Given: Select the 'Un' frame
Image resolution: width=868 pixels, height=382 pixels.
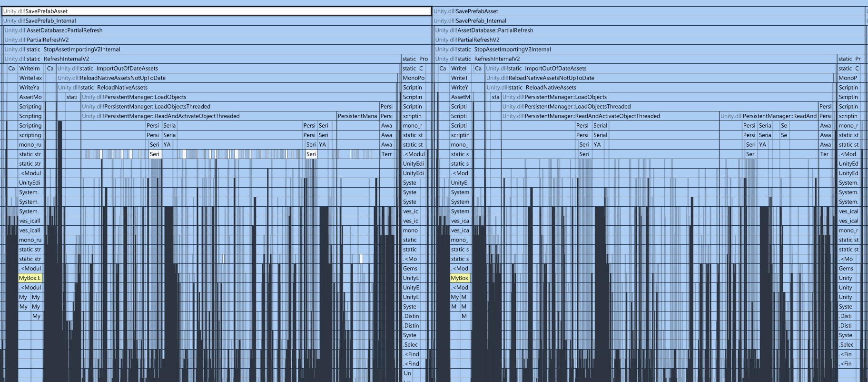Looking at the screenshot, I should point(407,373).
